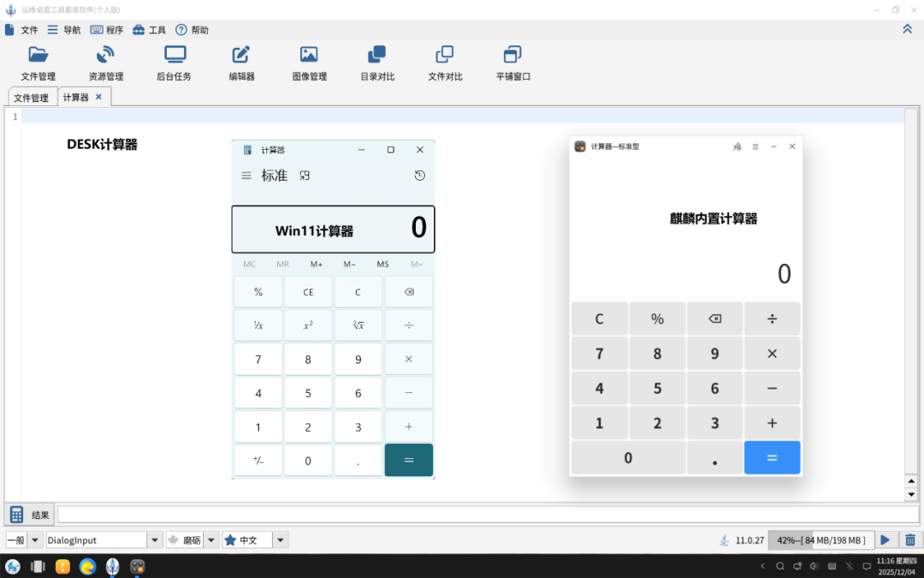
Task: Click the wide 0 key in 麒麟 calculator
Action: pyautogui.click(x=628, y=457)
